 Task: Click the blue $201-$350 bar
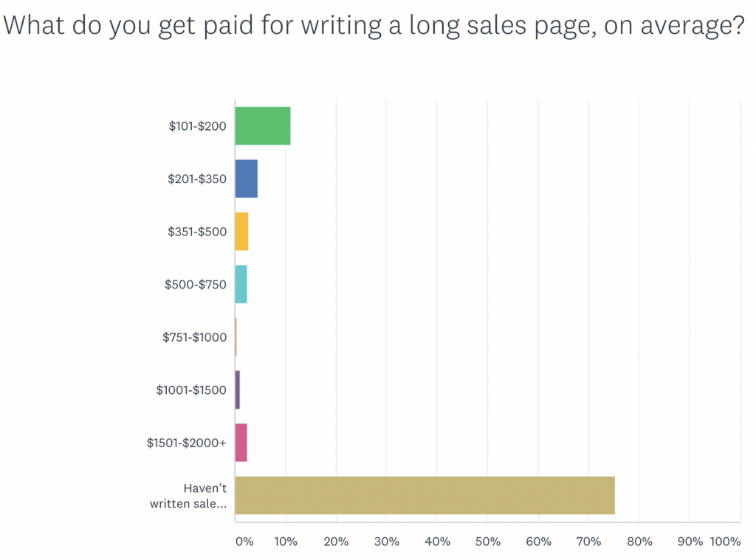(247, 179)
